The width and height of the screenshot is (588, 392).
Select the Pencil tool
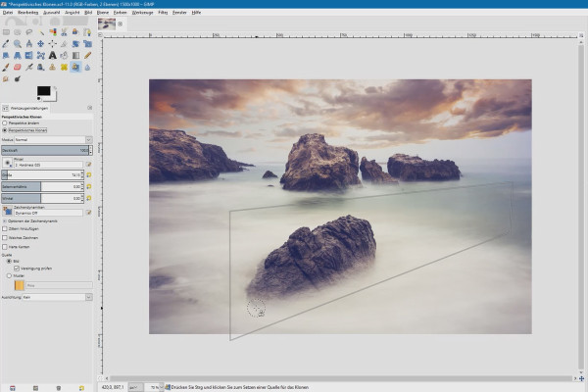pos(87,56)
